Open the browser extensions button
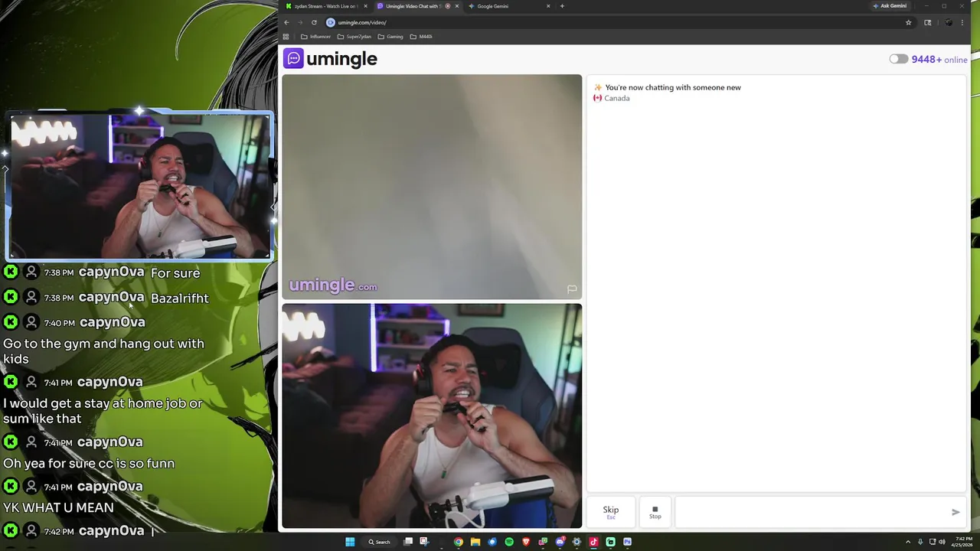Image resolution: width=980 pixels, height=551 pixels. click(928, 22)
